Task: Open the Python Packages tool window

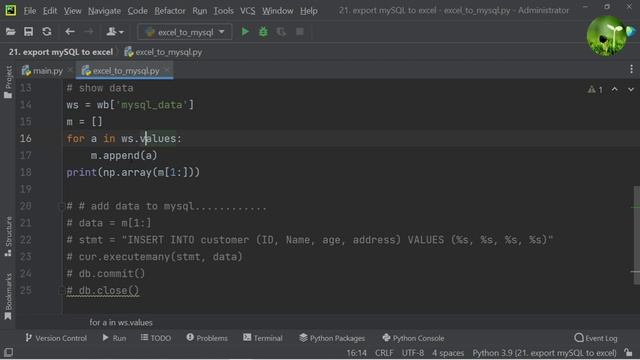Action: pos(332,338)
